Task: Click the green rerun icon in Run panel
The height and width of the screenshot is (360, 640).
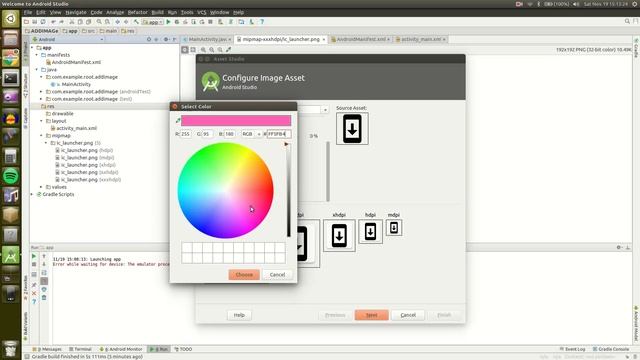Action: tap(34, 256)
